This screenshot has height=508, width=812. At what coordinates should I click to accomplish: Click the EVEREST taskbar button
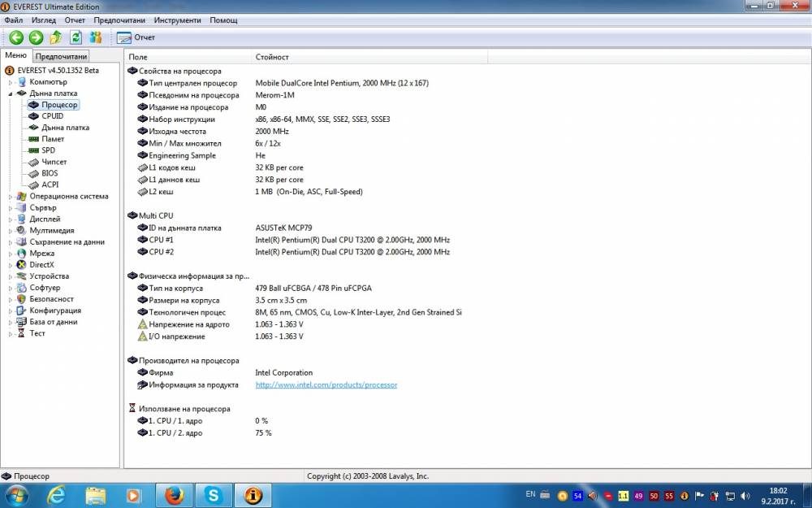click(253, 496)
